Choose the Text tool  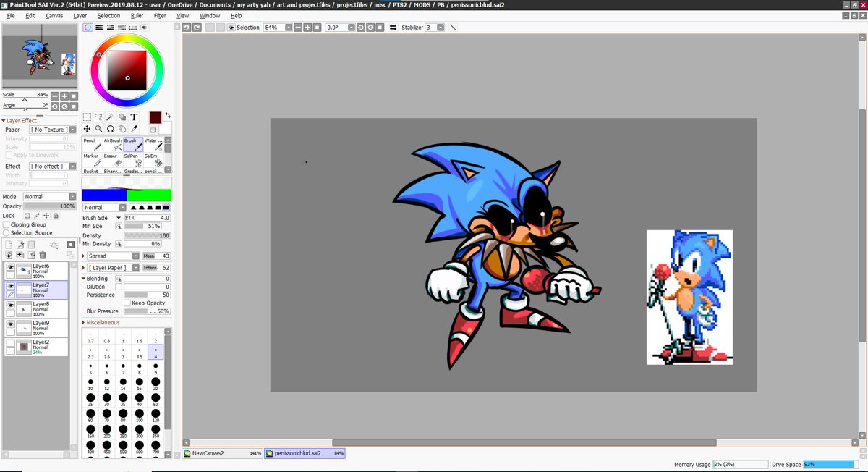pos(134,117)
